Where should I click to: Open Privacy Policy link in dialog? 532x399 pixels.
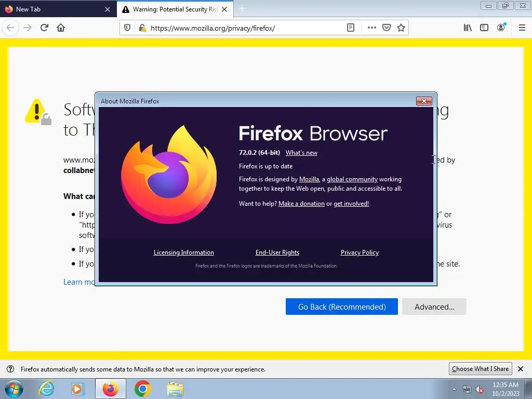click(x=360, y=252)
